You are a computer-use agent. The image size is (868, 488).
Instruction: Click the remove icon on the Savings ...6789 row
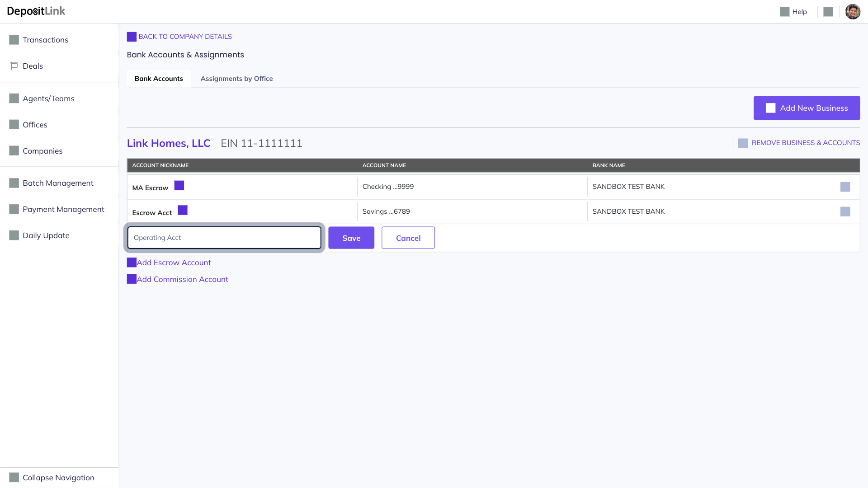pyautogui.click(x=845, y=212)
